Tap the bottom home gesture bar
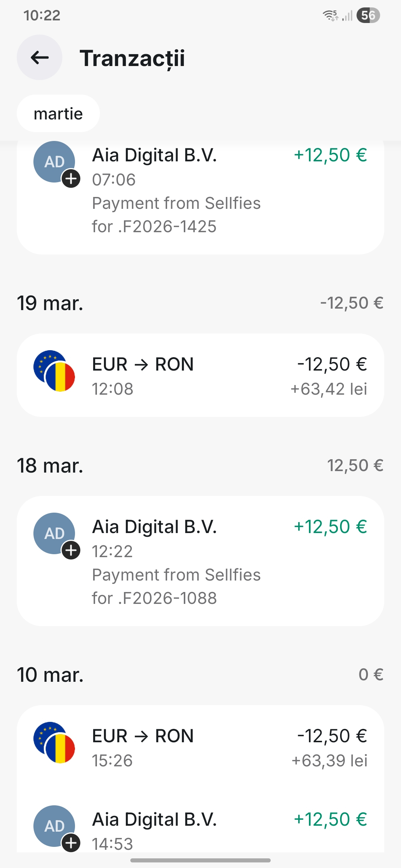Viewport: 401px width, 868px height. (x=200, y=860)
